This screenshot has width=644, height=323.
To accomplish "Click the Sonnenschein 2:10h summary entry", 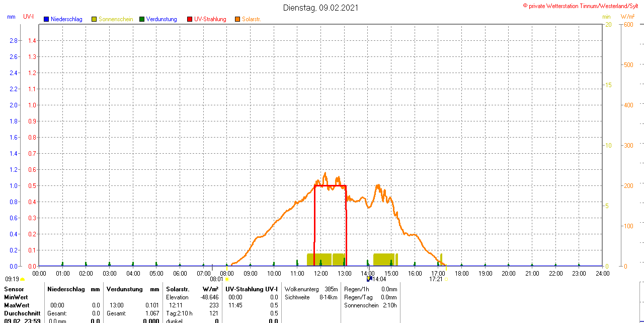I will click(x=370, y=305).
